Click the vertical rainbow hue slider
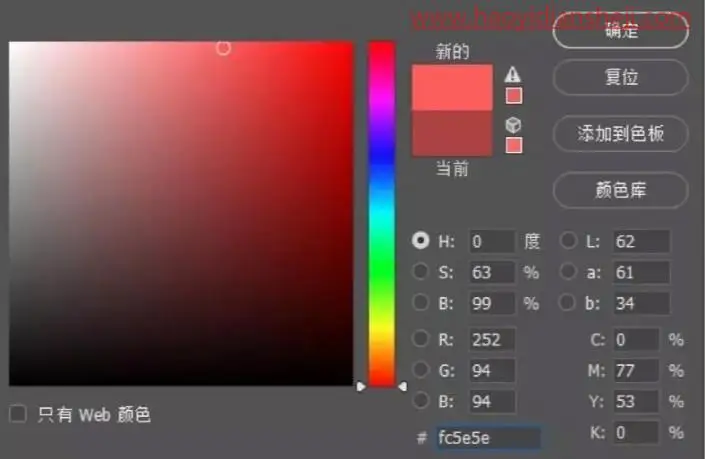This screenshot has width=705, height=459. 382,214
